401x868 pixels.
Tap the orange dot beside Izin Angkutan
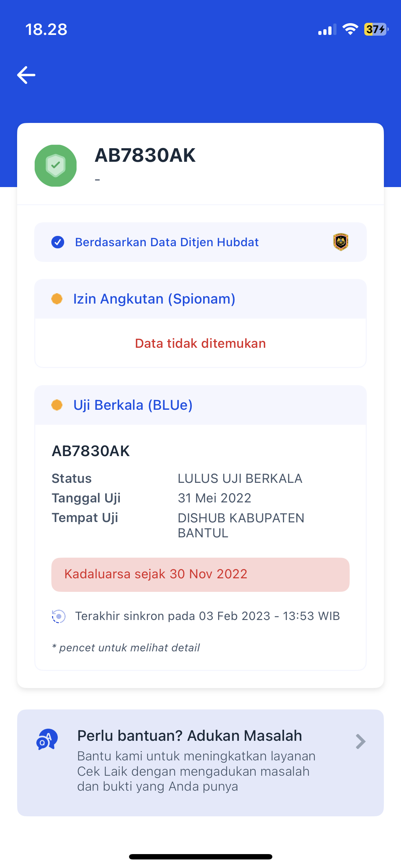[x=57, y=299]
